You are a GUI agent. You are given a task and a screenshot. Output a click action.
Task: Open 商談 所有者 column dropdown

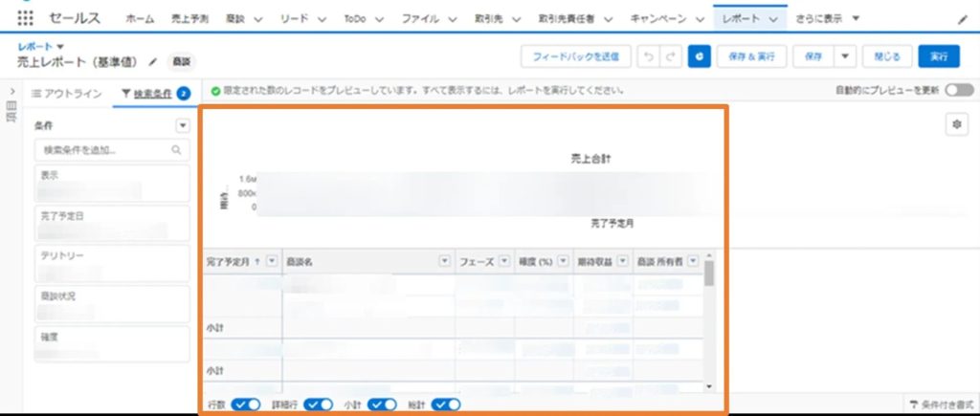pyautogui.click(x=693, y=262)
